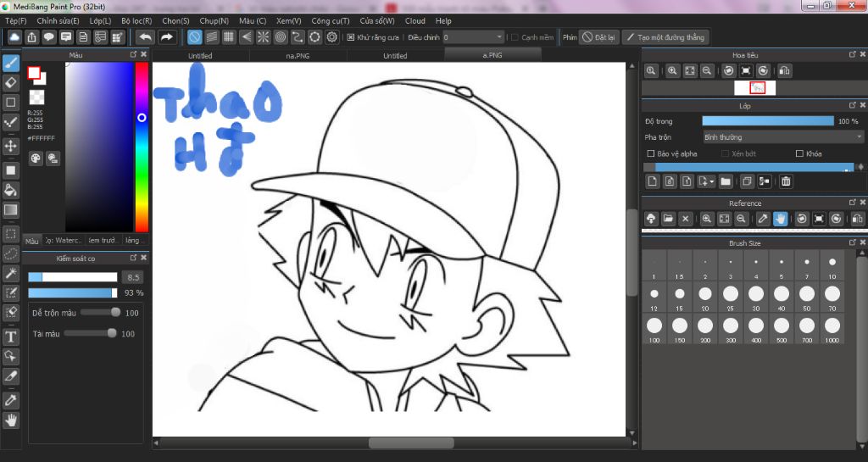The width and height of the screenshot is (868, 462).
Task: Open the Lớp(L) menu
Action: (x=100, y=20)
